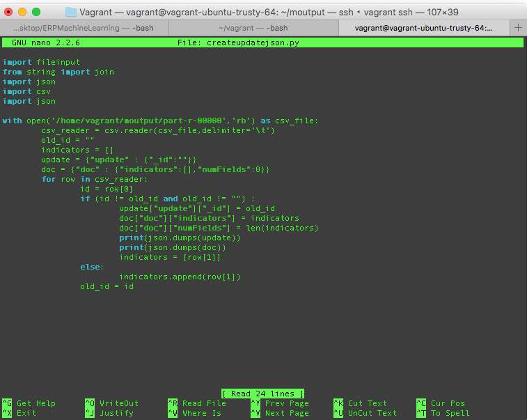Click the ^X Exit shortcut label
Image resolution: width=527 pixels, height=420 pixels.
pos(19,413)
